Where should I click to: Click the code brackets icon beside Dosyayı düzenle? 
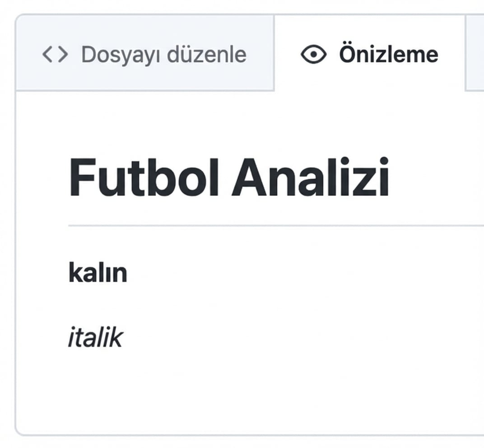tap(55, 54)
